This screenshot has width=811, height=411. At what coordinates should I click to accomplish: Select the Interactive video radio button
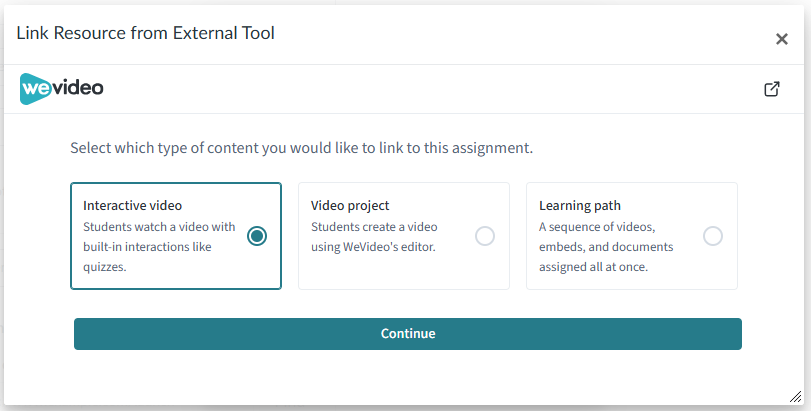click(x=257, y=236)
